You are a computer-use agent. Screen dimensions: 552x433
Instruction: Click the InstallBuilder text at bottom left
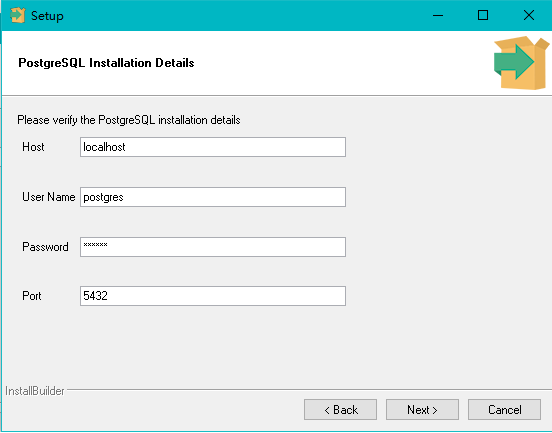(35, 391)
